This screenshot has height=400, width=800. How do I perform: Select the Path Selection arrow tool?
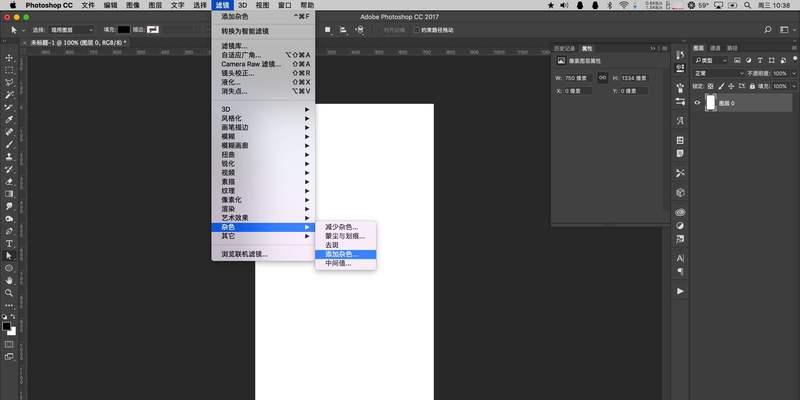[9, 256]
